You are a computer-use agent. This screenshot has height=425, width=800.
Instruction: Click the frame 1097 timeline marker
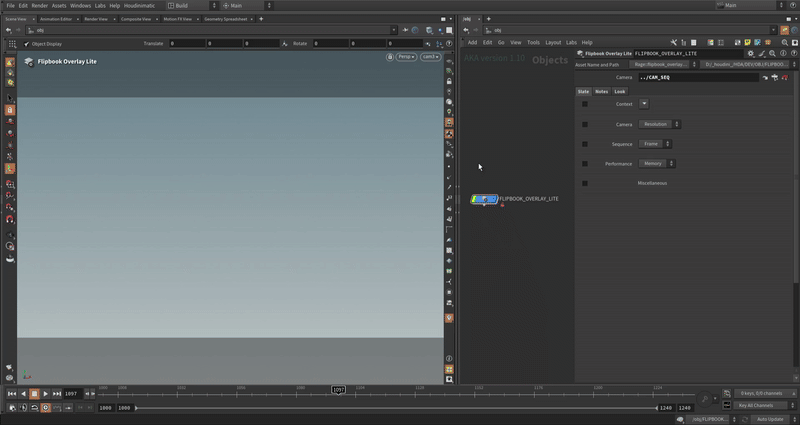click(338, 390)
